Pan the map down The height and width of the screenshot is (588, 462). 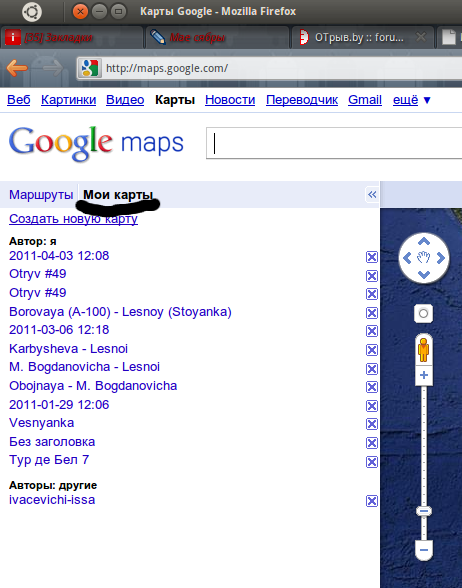(424, 275)
